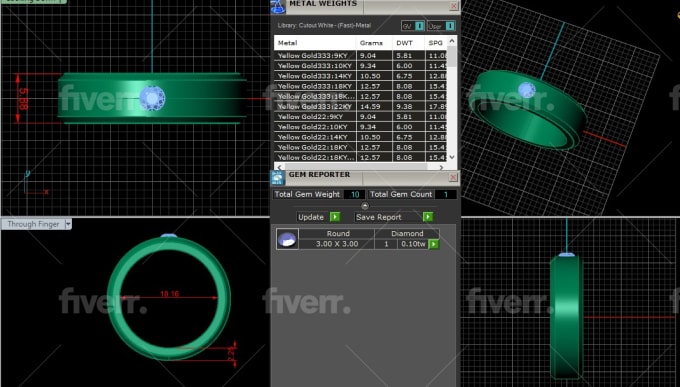This screenshot has height=387, width=680.
Task: Select row Yellow Gold22:14KY
Action: pos(361,137)
